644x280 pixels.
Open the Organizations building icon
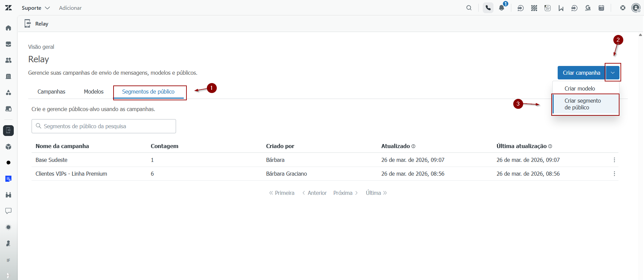(x=8, y=76)
